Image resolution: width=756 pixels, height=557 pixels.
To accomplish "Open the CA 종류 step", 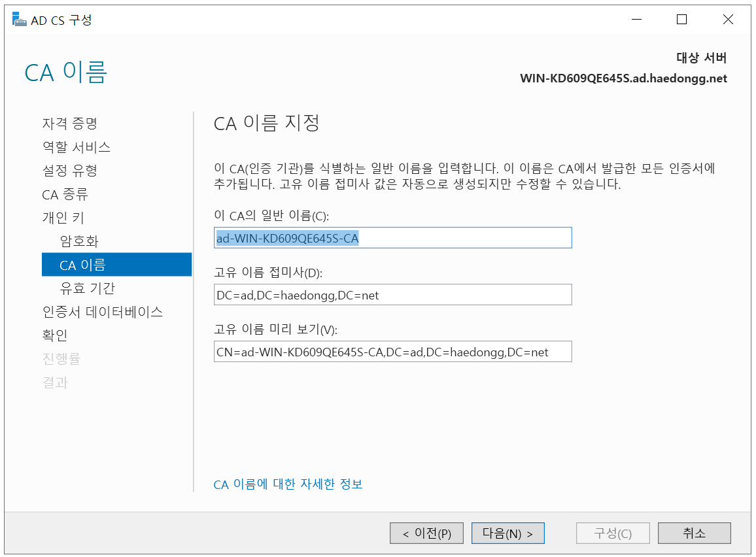I will click(65, 194).
